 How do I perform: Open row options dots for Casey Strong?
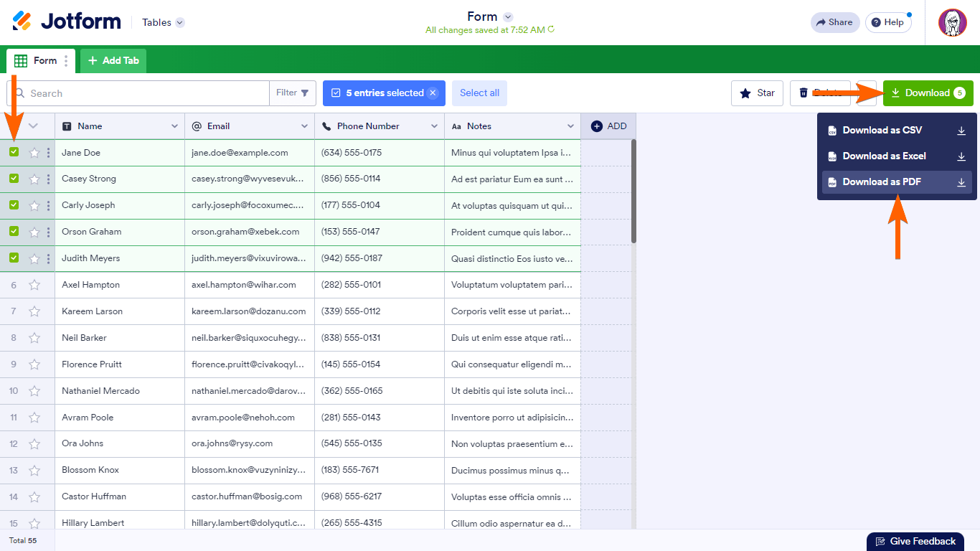click(x=48, y=179)
